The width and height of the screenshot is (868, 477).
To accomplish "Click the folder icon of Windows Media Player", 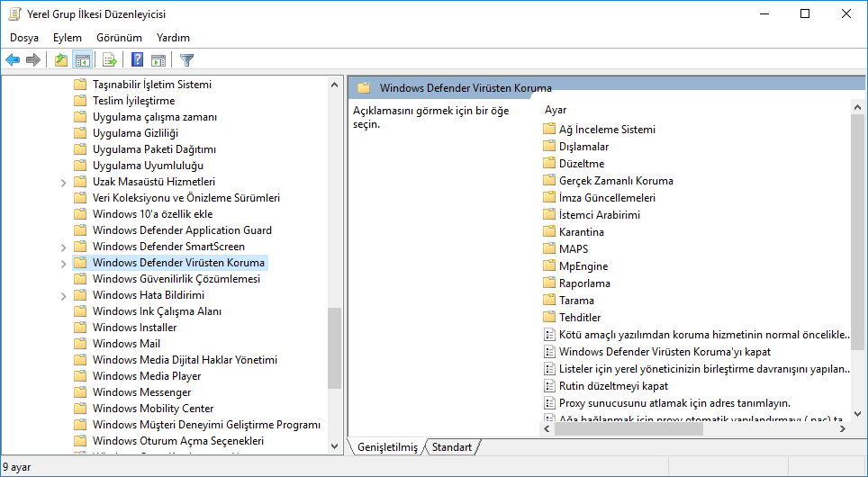I will [80, 375].
